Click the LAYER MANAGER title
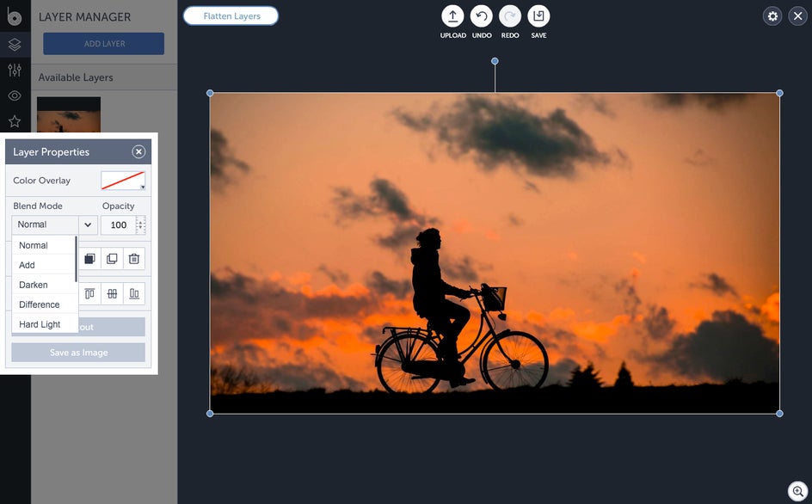Viewport: 812px width, 504px height. click(x=84, y=17)
